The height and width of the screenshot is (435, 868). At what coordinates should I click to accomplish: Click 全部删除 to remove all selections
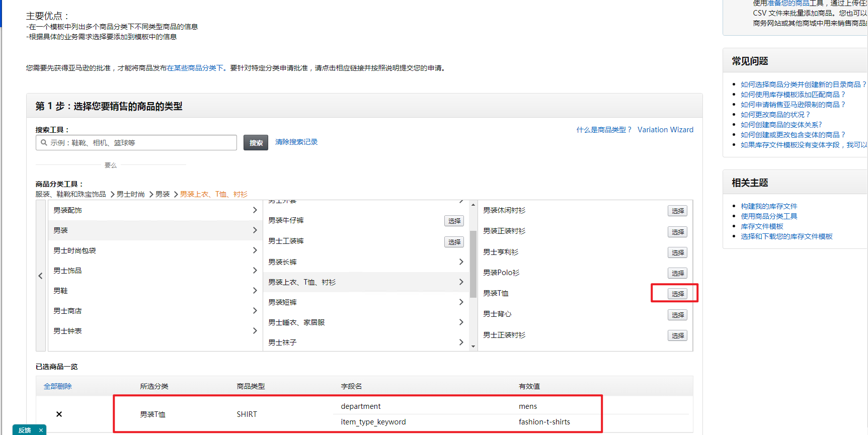click(x=58, y=386)
